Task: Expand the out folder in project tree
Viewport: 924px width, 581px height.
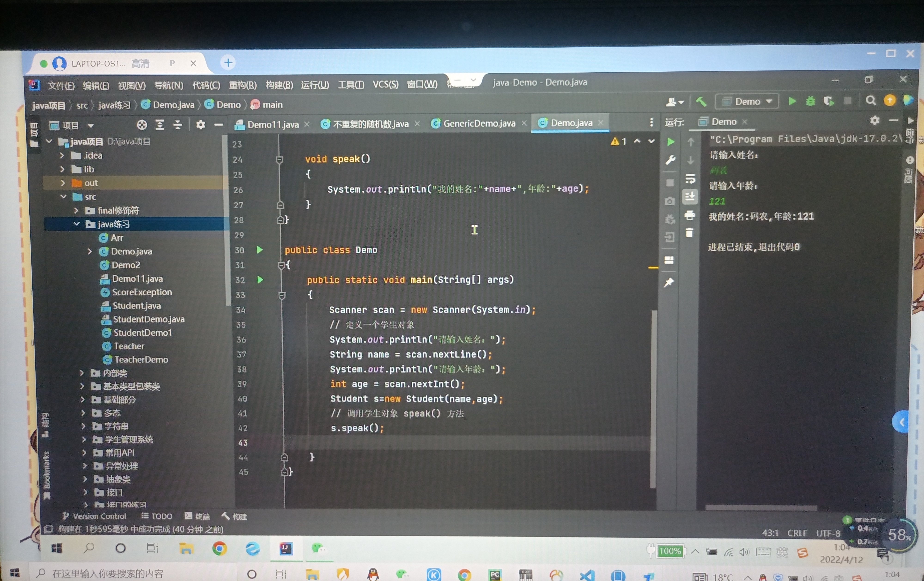Action: 63,183
